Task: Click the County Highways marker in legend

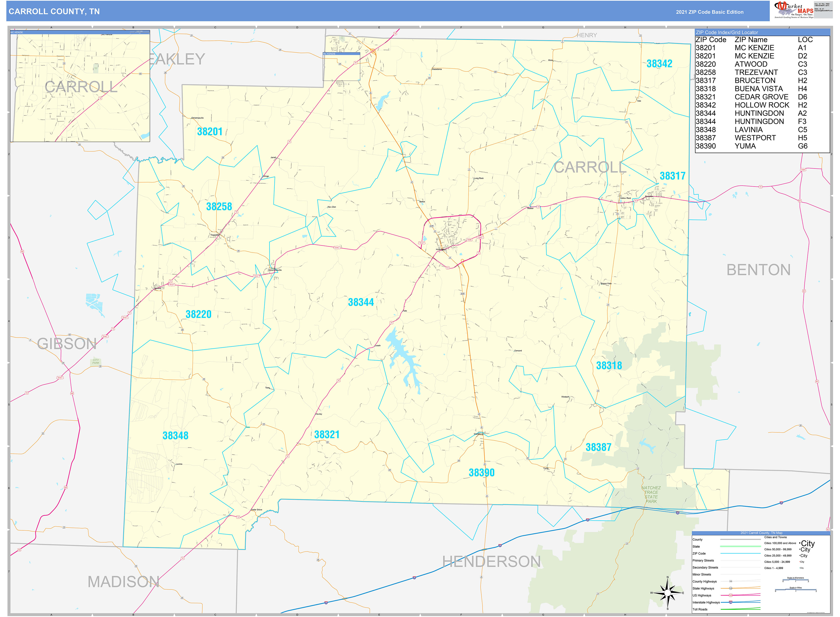Action: (x=731, y=581)
